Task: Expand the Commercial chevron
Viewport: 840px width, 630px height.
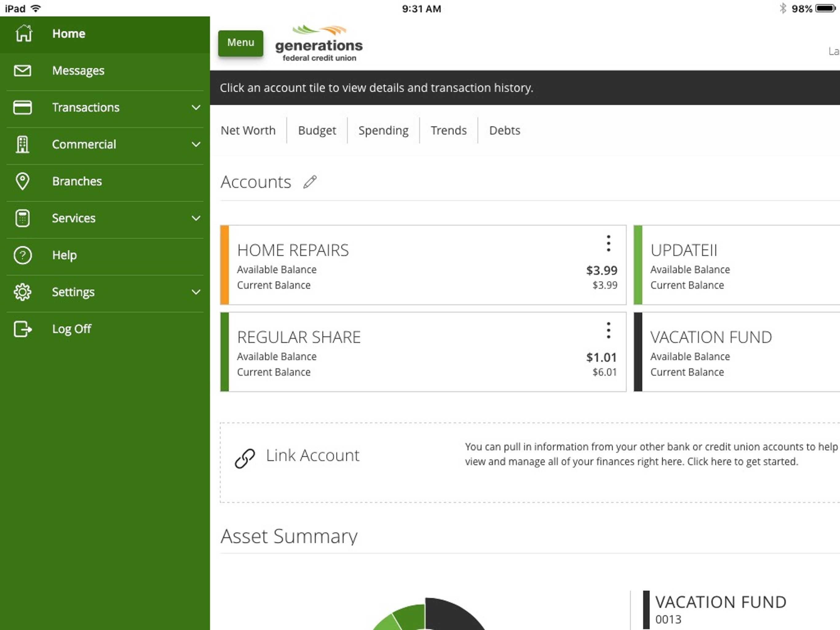Action: 196,144
